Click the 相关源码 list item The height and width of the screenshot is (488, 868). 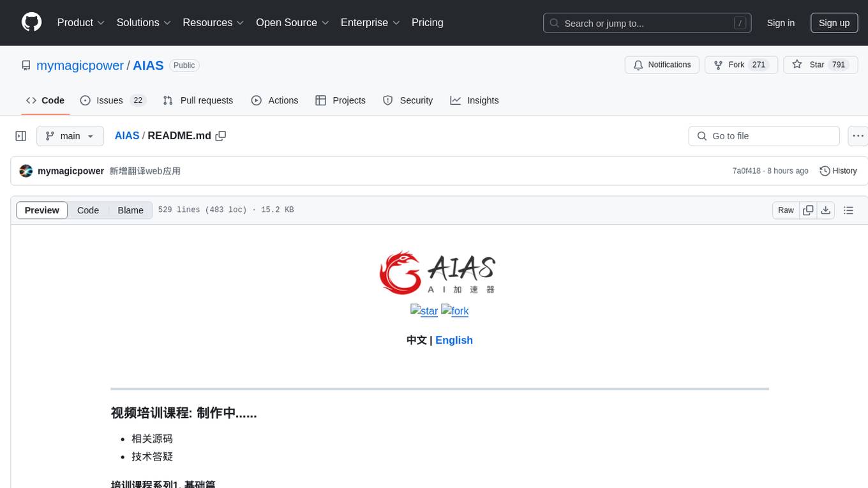click(152, 439)
